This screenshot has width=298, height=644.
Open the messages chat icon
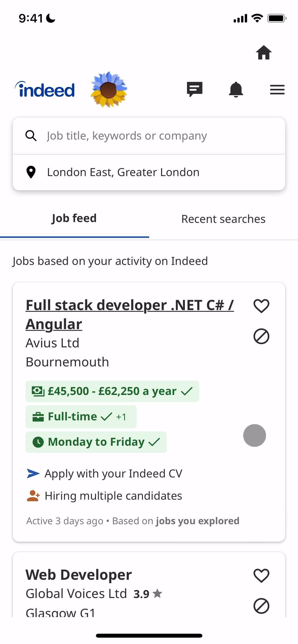coord(195,89)
